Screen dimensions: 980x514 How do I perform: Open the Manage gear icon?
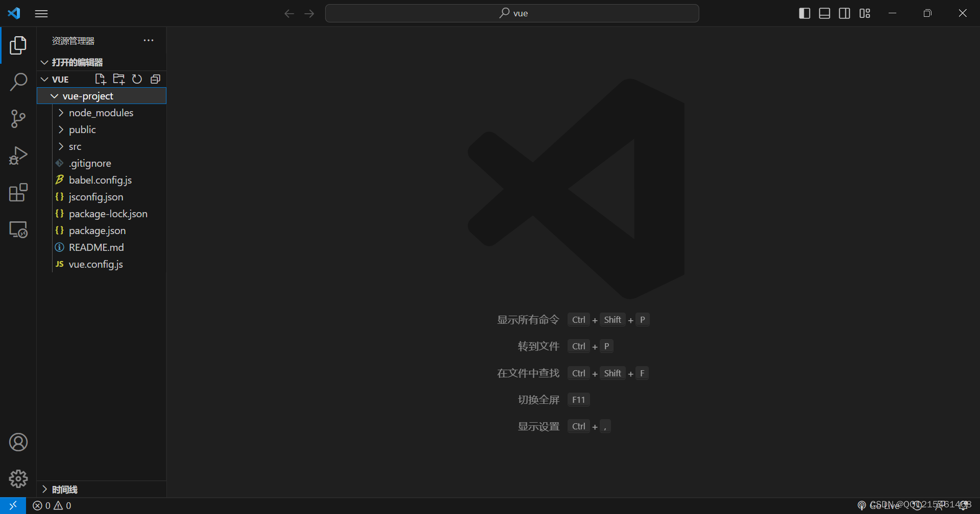coord(18,479)
